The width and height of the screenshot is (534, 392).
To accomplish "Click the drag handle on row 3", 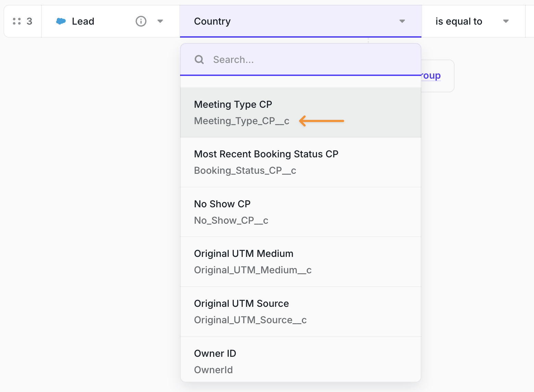I will [17, 21].
